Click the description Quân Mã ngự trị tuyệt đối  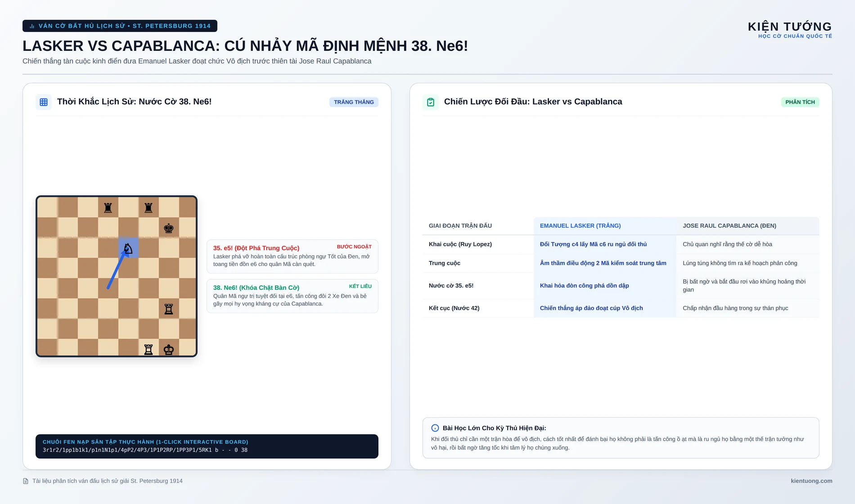290,300
